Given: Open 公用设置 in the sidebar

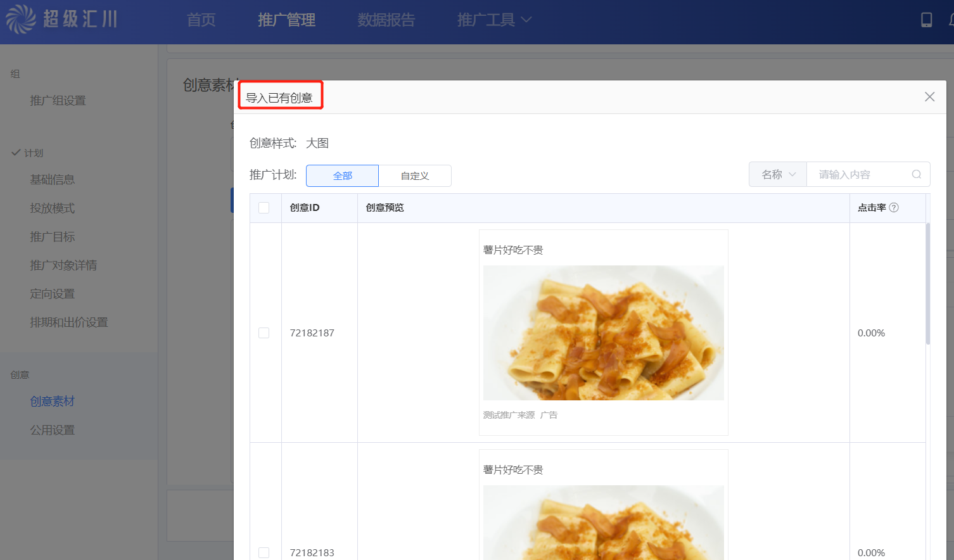Looking at the screenshot, I should point(53,430).
